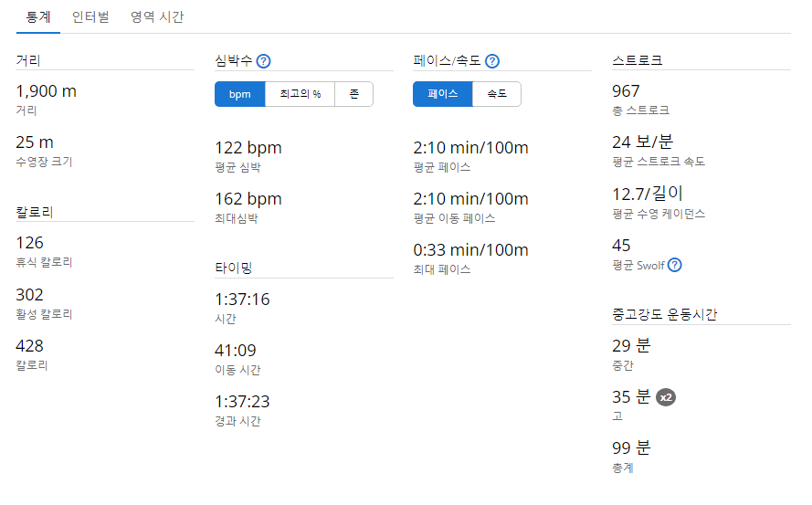Screen dimensions: 812x505
Task: Switch heart rate view to 존
Action: point(353,94)
